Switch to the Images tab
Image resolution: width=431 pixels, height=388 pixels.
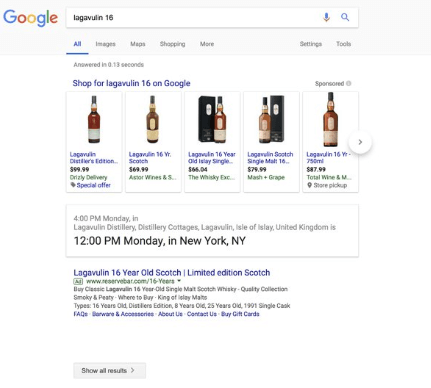point(105,44)
